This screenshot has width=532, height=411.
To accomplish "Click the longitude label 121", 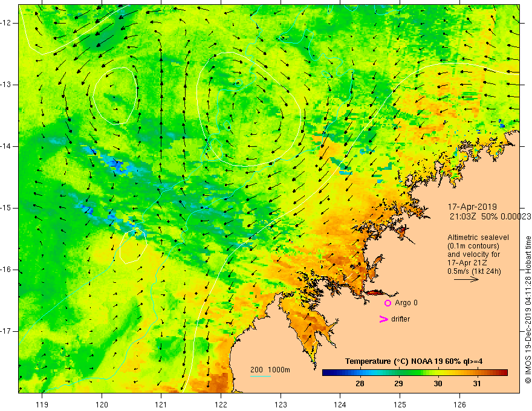I will point(161,404).
